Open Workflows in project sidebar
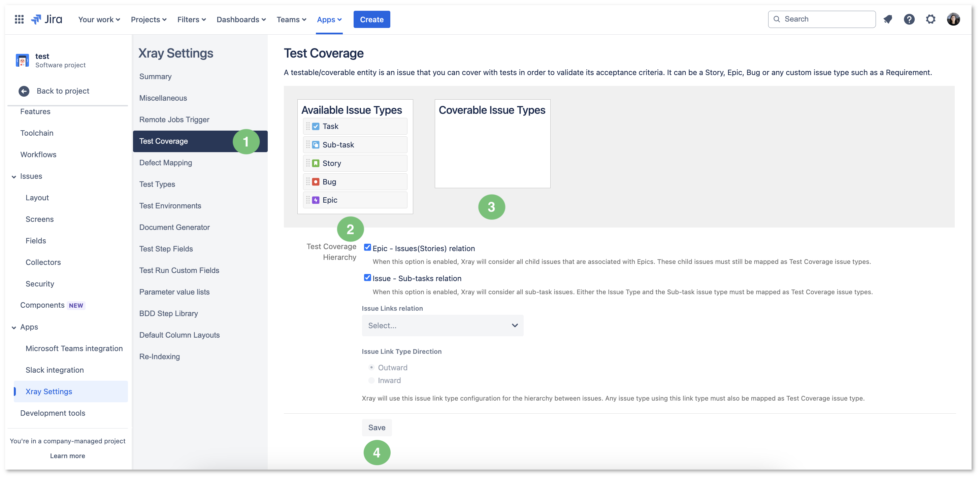Viewport: 980px width, 478px height. pos(38,155)
